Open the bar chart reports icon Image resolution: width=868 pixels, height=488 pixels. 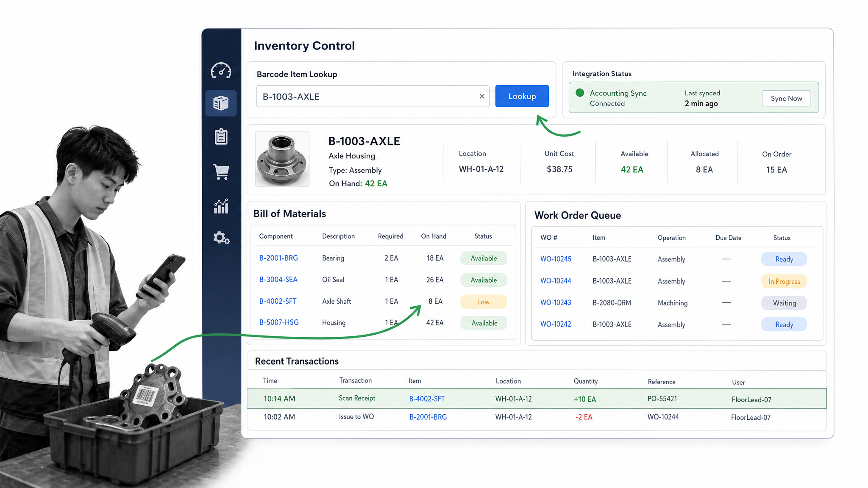pyautogui.click(x=221, y=206)
